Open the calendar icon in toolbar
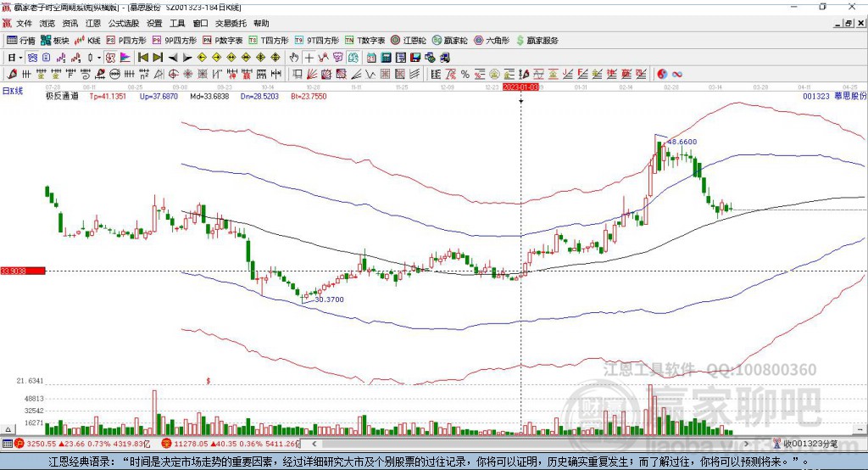 tap(371, 58)
